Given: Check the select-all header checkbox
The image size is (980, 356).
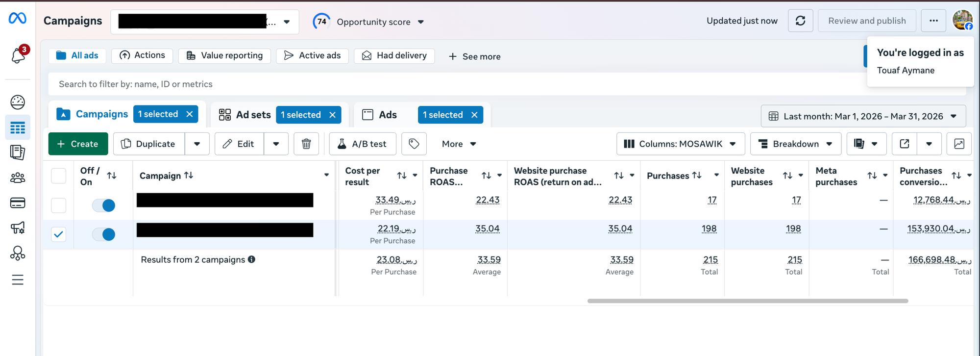Looking at the screenshot, I should point(59,176).
